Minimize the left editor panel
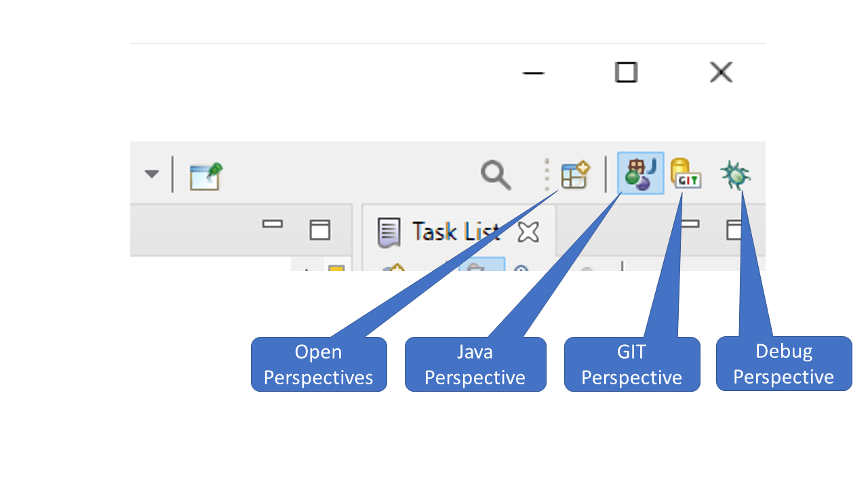This screenshot has height=488, width=868. pos(273,224)
